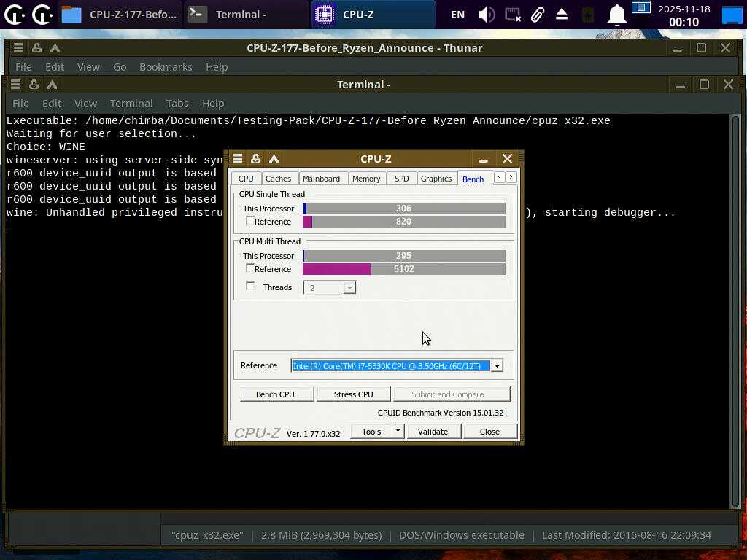Open the Terminal menu in Terminal
This screenshot has width=747, height=560.
(131, 104)
